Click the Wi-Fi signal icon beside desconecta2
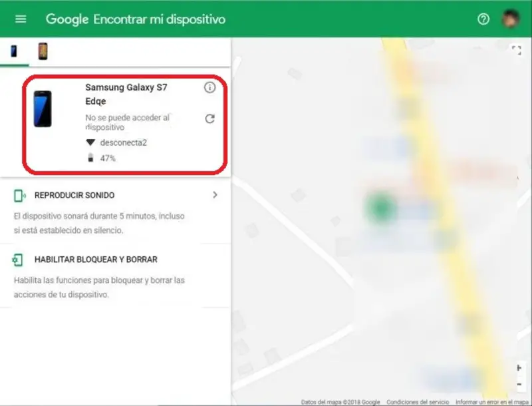532x406 pixels. tap(90, 142)
